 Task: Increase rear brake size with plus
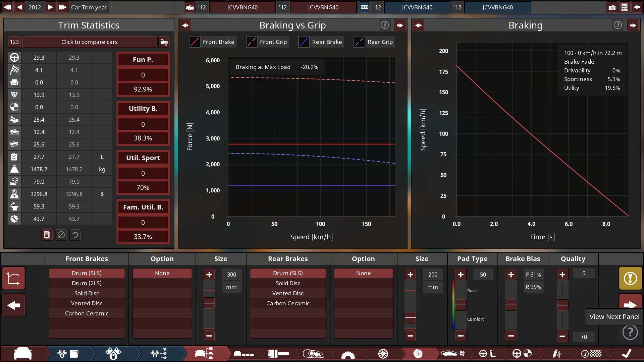(x=410, y=275)
